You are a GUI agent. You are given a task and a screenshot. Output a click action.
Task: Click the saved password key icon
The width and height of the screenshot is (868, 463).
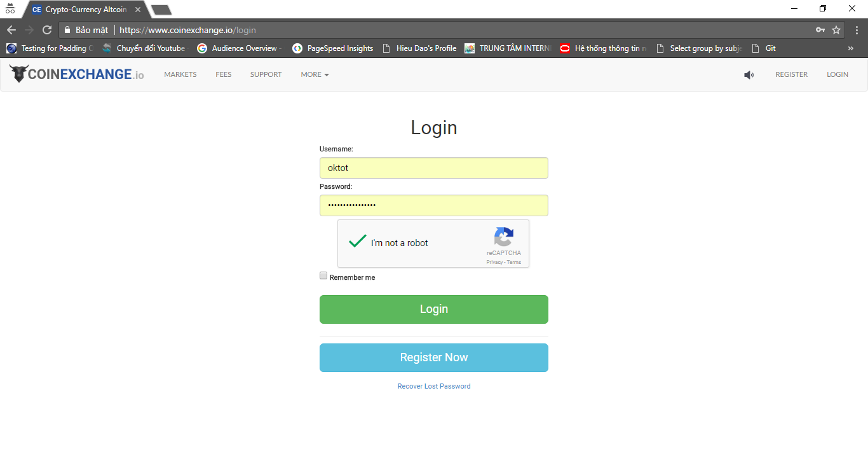coord(820,30)
